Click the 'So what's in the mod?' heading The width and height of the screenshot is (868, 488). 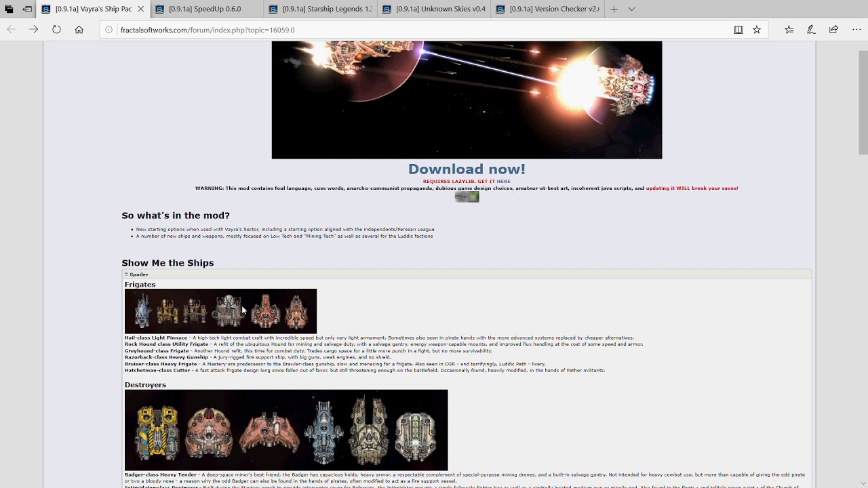click(x=176, y=216)
